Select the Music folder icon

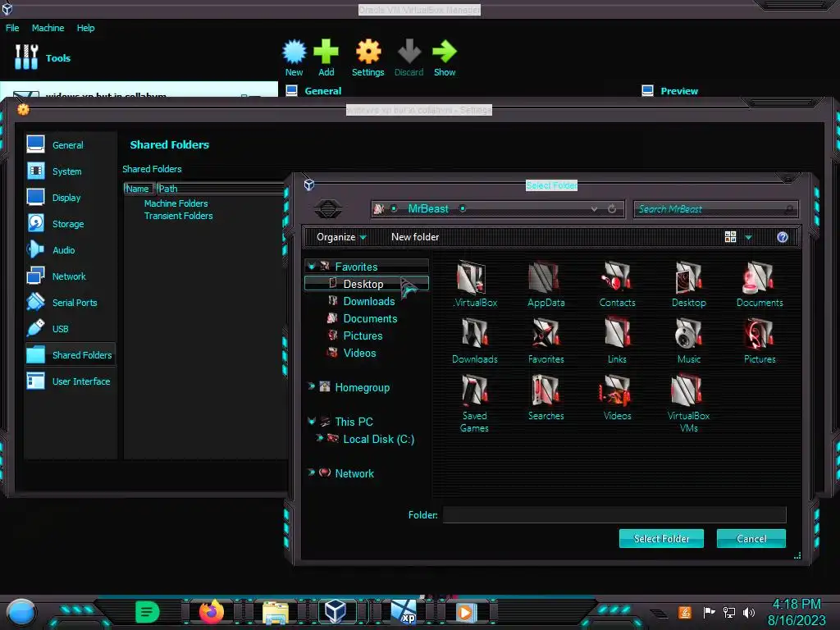click(x=689, y=340)
